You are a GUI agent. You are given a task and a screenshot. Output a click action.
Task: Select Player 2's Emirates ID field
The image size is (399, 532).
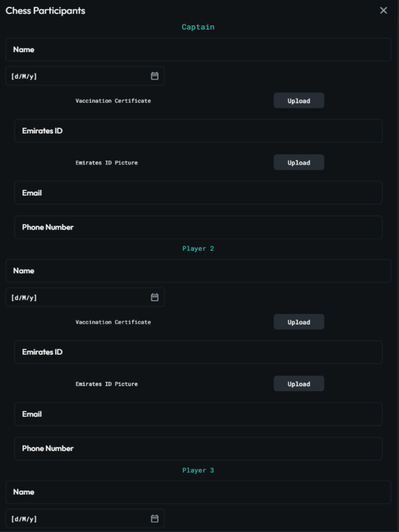point(198,352)
